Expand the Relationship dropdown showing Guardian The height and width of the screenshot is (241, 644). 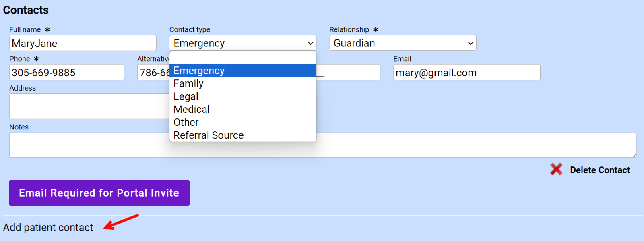tap(402, 43)
